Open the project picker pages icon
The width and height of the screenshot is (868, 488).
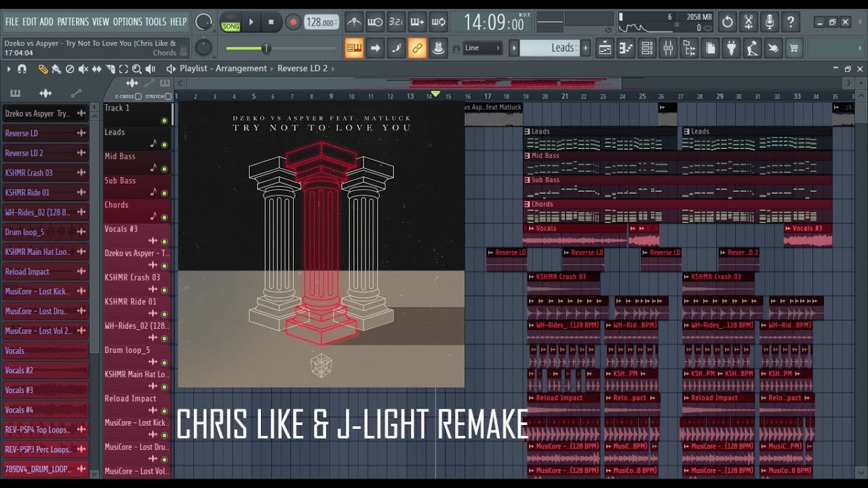pyautogui.click(x=710, y=47)
